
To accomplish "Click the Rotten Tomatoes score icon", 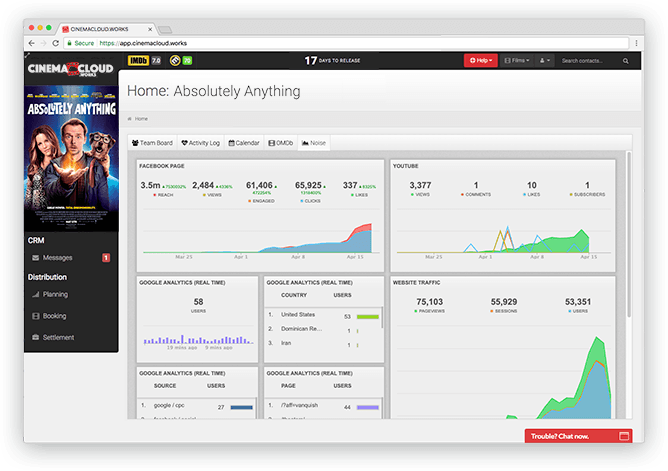I will pyautogui.click(x=173, y=61).
